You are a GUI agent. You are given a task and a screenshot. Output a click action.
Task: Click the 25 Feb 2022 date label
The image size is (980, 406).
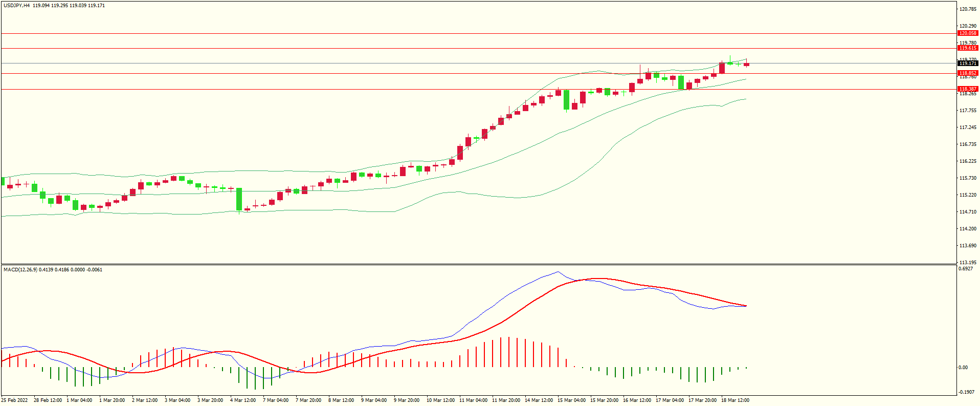(15, 400)
